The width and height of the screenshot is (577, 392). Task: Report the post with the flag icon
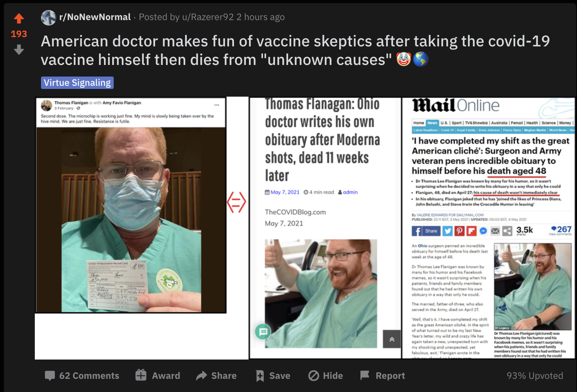(365, 375)
